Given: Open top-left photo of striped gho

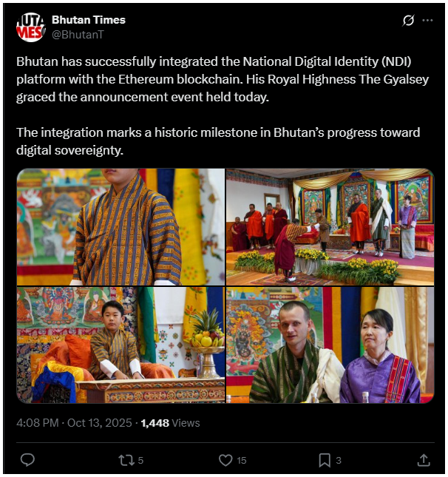Looking at the screenshot, I should [x=121, y=227].
